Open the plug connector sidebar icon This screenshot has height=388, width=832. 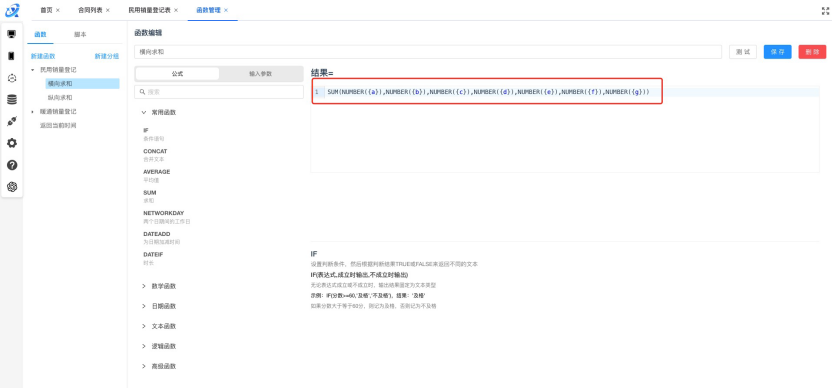pos(12,122)
